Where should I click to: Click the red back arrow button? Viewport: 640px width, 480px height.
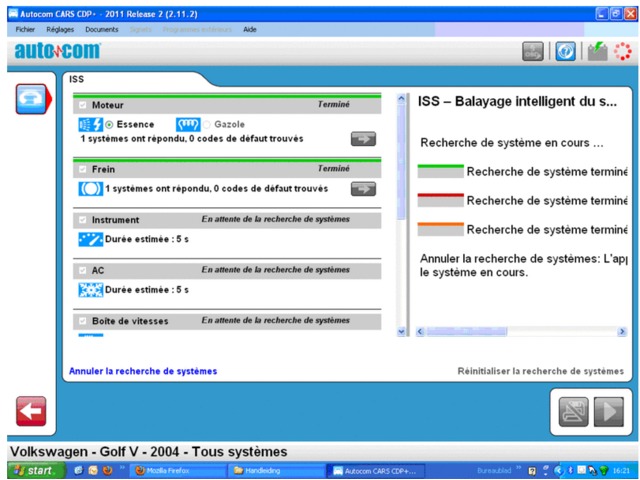[31, 411]
